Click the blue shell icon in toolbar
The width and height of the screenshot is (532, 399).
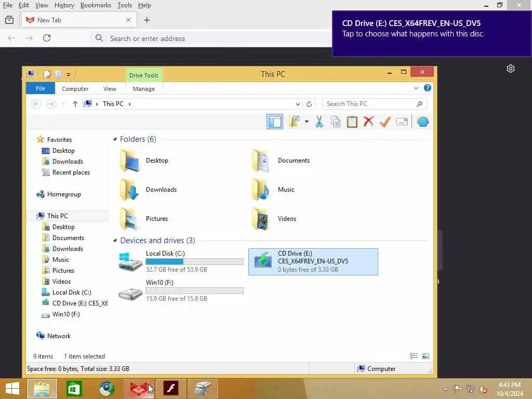[422, 122]
